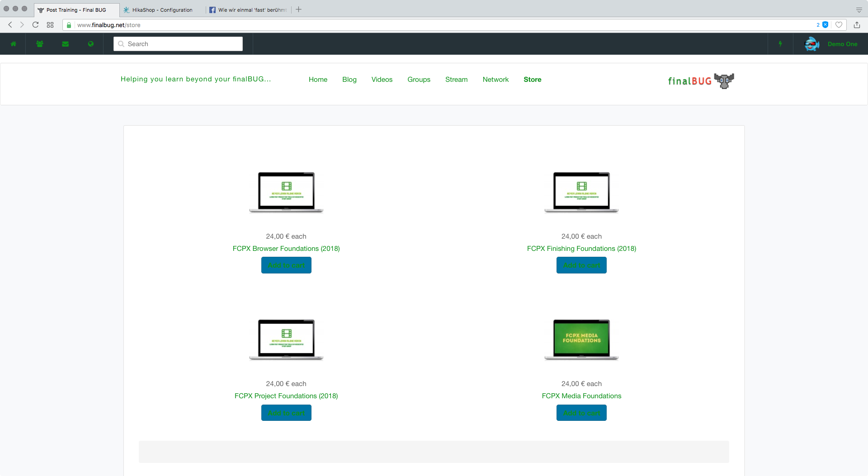Open the friends group icon in the dark toolbar
Viewport: 868px width, 476px height.
pyautogui.click(x=40, y=44)
